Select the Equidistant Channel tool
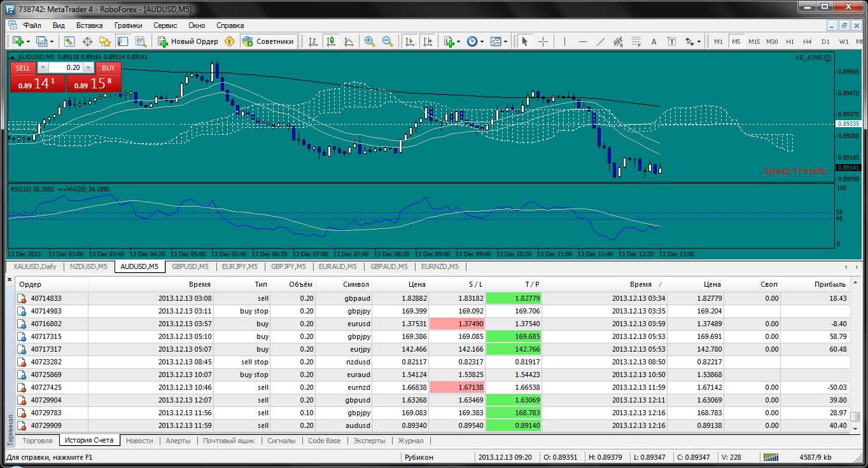The image size is (868, 468). 618,41
